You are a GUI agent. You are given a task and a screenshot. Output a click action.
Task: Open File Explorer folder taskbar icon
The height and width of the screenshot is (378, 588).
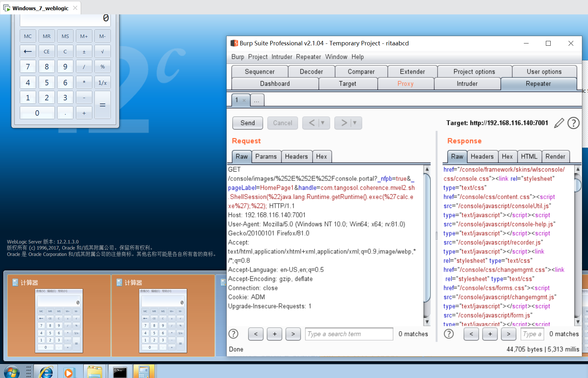tap(94, 372)
